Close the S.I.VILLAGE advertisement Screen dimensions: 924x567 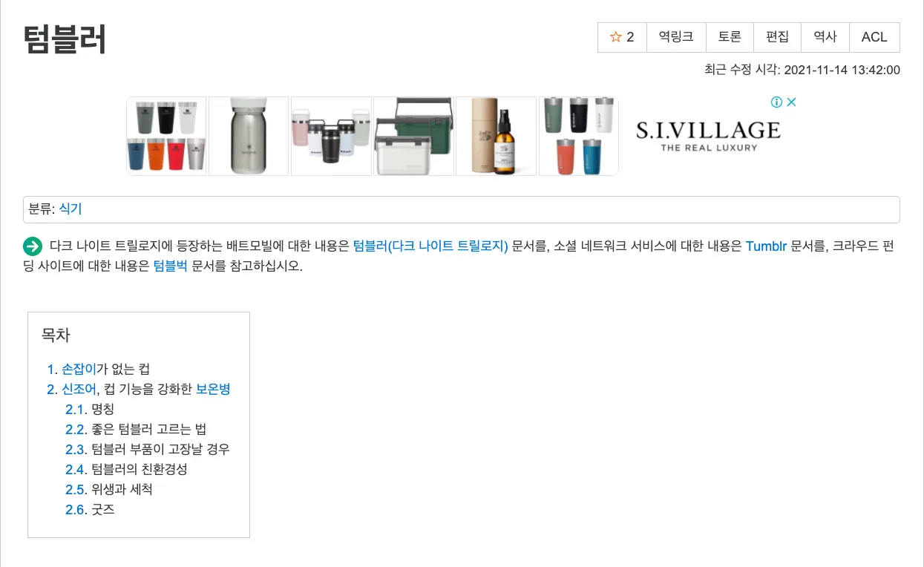pyautogui.click(x=791, y=102)
